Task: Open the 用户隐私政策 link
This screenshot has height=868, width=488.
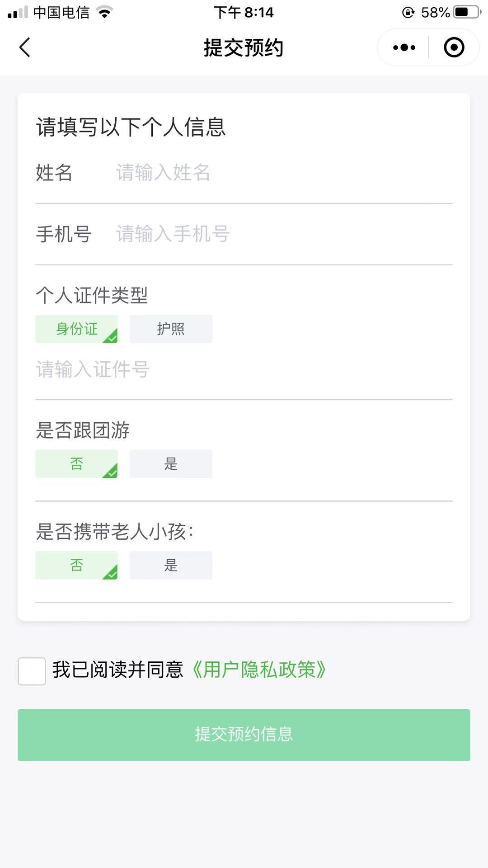Action: point(259,670)
